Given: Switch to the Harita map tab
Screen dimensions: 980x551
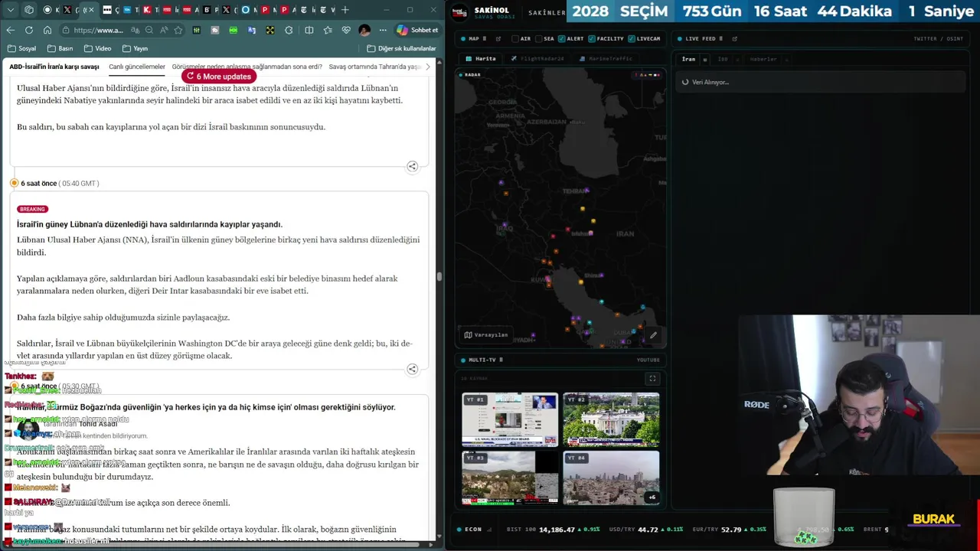Looking at the screenshot, I should 481,59.
